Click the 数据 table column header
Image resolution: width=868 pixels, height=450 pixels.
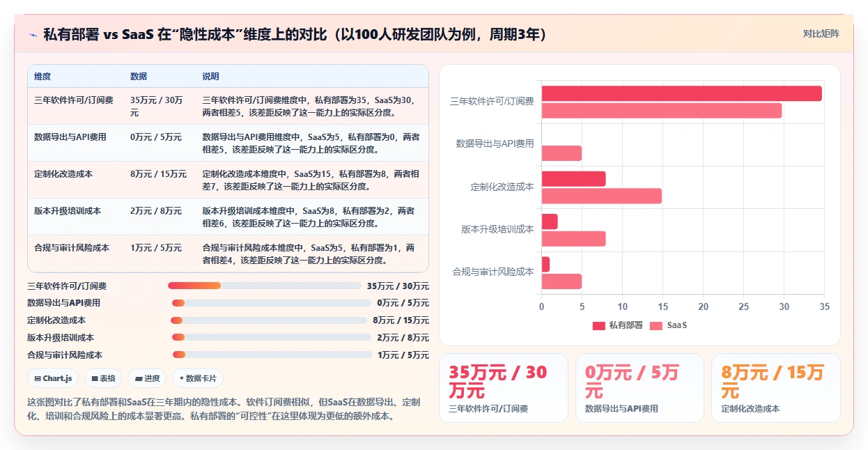coord(139,76)
